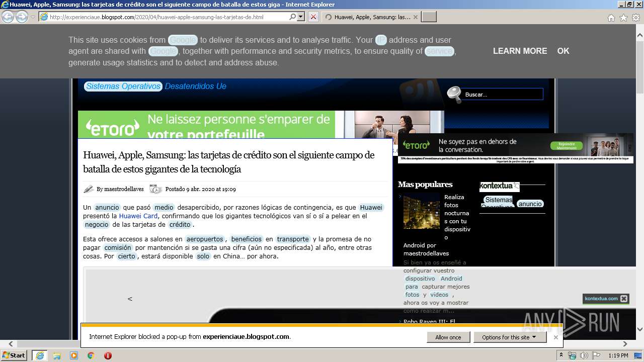The image size is (644, 362).
Task: Open the recent pages dropdown arrow
Action: (x=33, y=17)
